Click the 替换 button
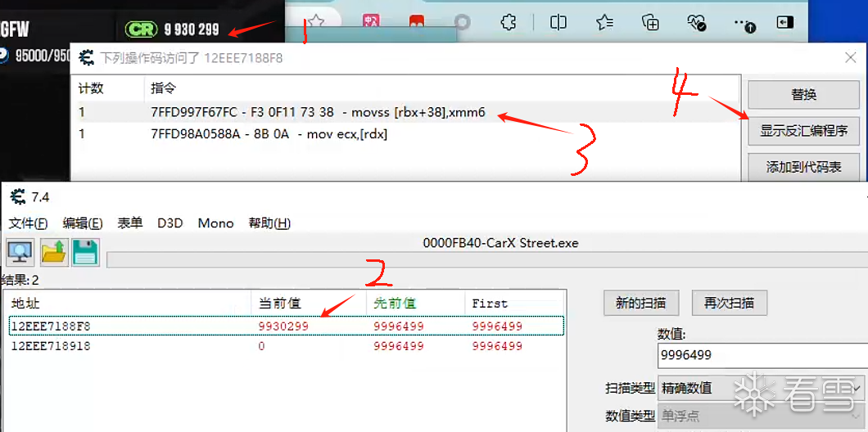This screenshot has width=868, height=432. (804, 95)
